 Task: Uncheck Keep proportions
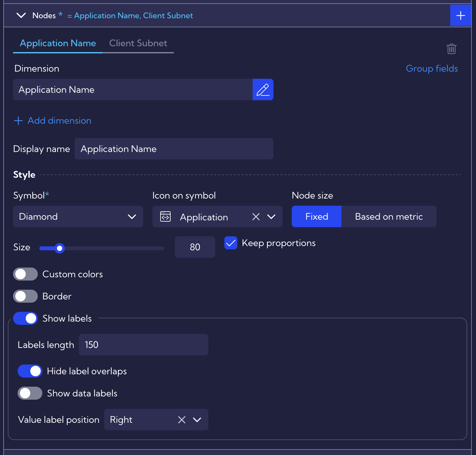[x=231, y=243]
